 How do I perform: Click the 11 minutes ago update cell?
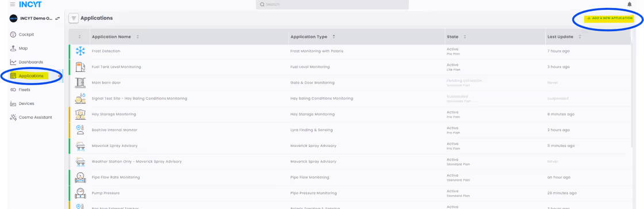pyautogui.click(x=561, y=146)
